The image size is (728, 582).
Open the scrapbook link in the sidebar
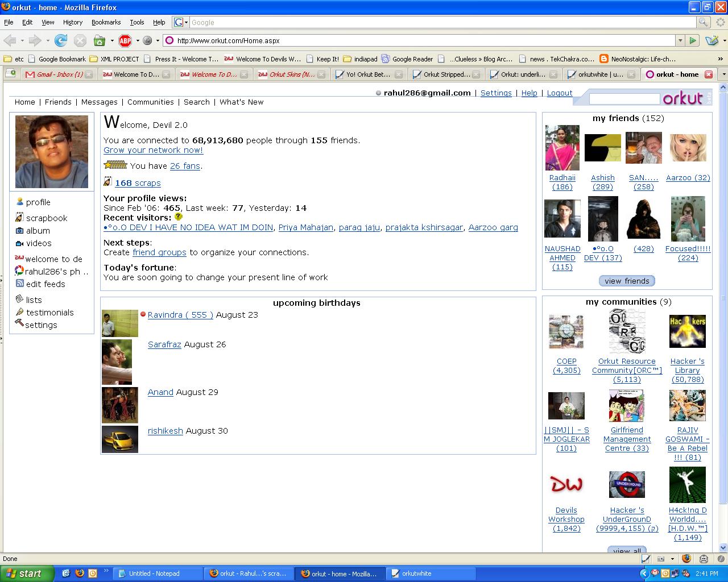coord(47,218)
